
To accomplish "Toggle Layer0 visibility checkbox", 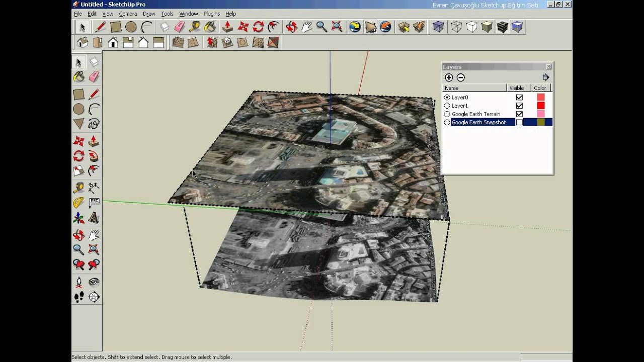I will point(519,98).
